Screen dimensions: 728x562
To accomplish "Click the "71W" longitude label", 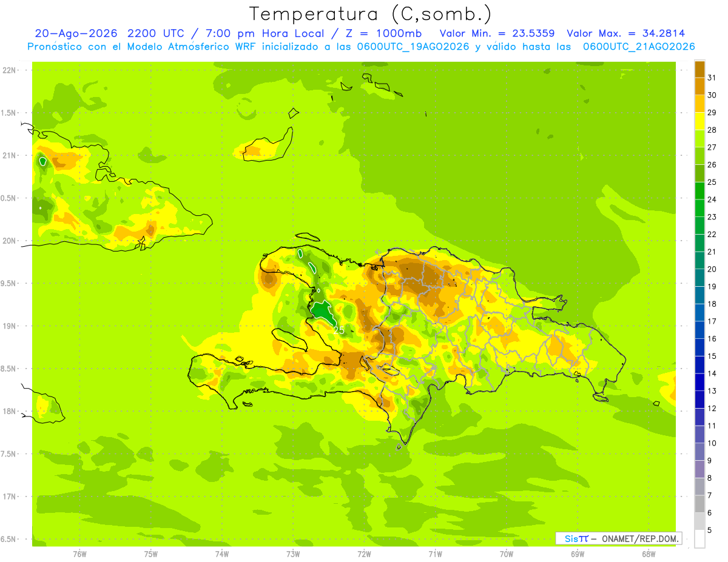I will tap(435, 554).
